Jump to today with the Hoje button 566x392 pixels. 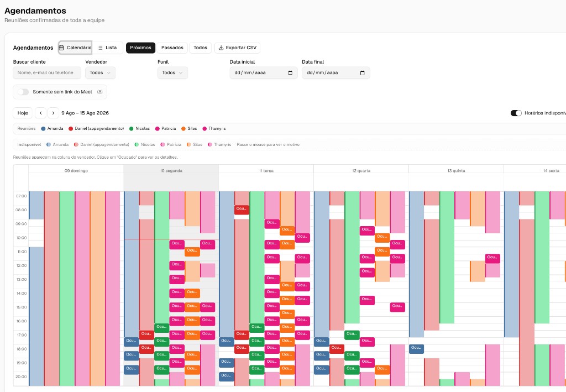[23, 113]
